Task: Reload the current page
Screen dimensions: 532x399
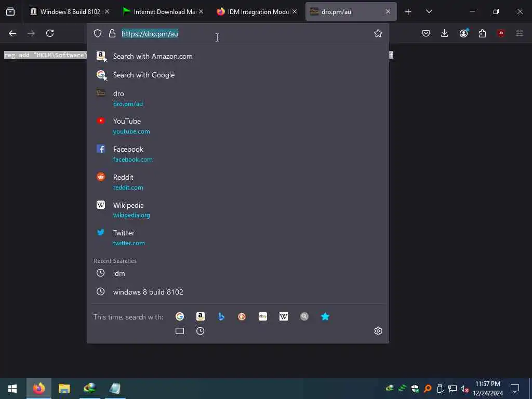Action: coord(50,33)
